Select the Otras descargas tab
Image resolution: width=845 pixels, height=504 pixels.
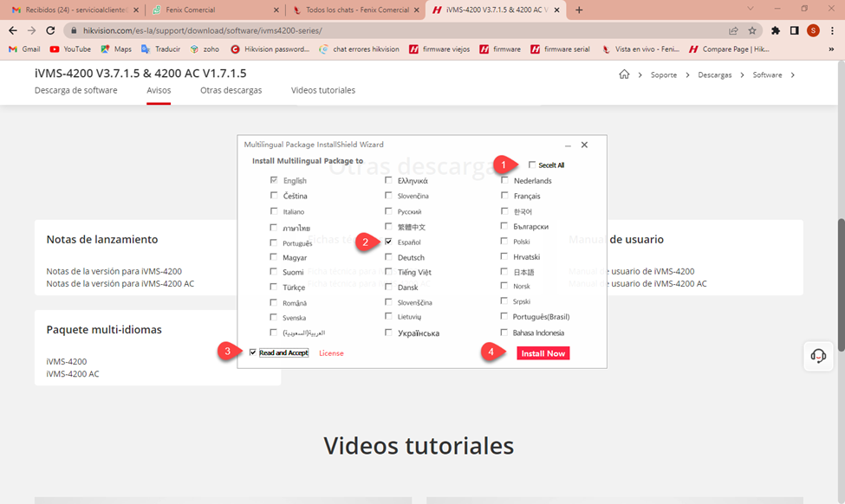tap(231, 90)
